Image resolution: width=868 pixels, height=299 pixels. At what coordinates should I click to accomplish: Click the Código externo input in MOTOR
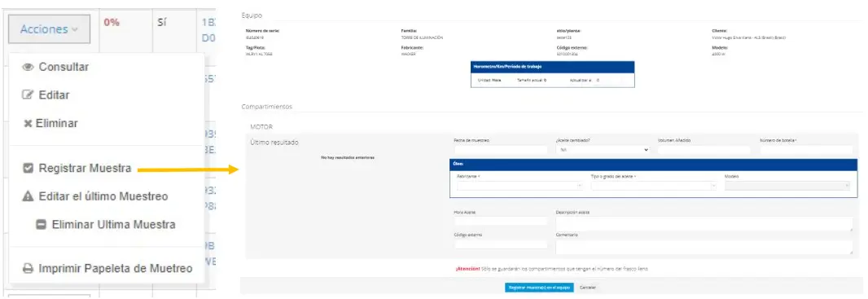501,244
